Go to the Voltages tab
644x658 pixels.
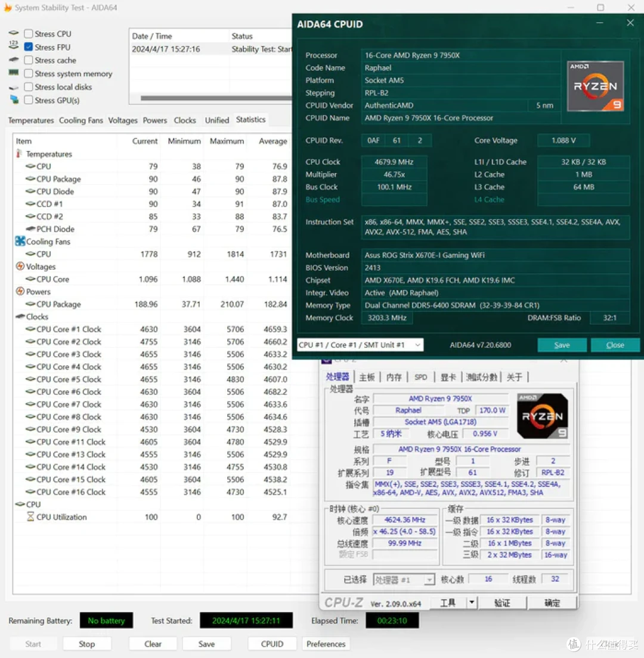coord(123,121)
